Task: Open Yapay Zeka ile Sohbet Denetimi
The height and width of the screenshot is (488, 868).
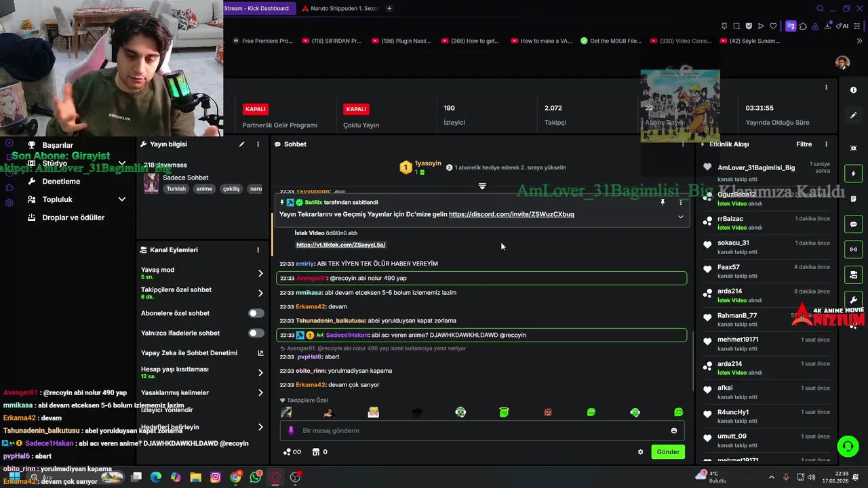Action: 202,353
